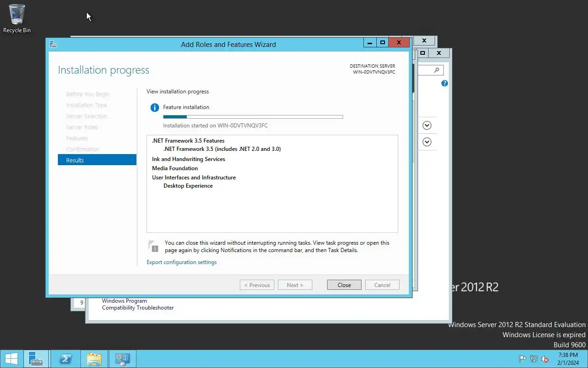Click the notifications flag icon beside the close-wizard note
The height and width of the screenshot is (368, 588).
(153, 246)
